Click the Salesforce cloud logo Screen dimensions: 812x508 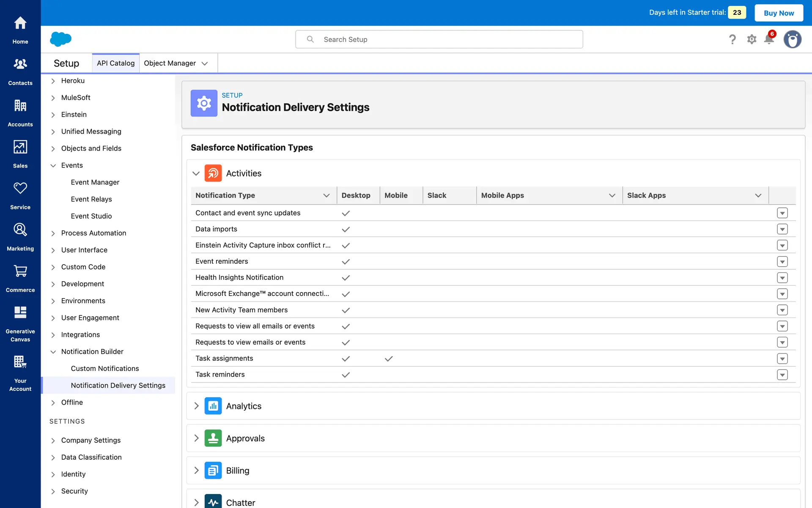click(x=60, y=39)
